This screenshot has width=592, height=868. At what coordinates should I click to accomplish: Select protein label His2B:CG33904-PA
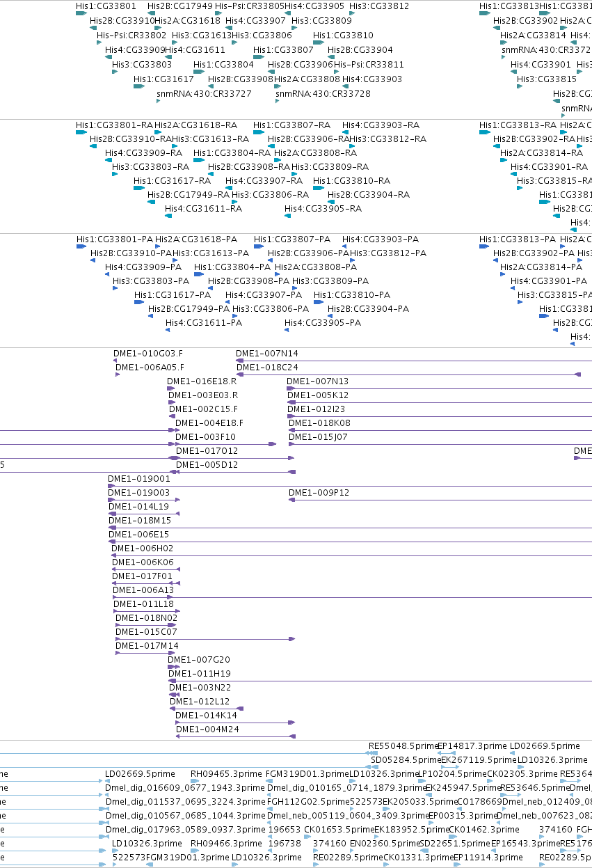click(369, 309)
